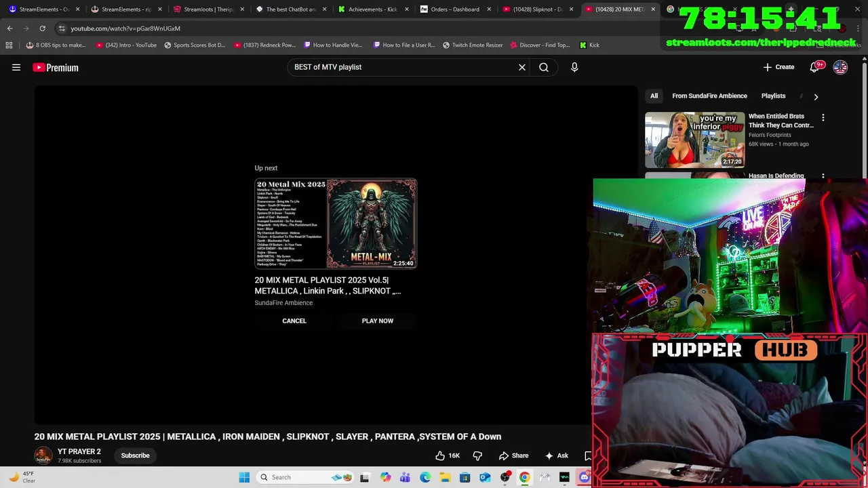The width and height of the screenshot is (868, 488).
Task: Open the (1837) Redneck Pow bookmark
Action: point(264,45)
